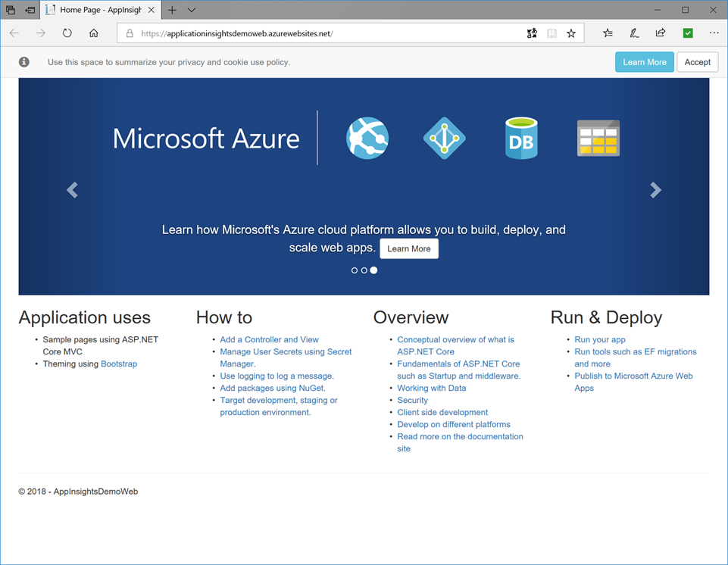The height and width of the screenshot is (565, 728).
Task: Open Develop on different platforms link
Action: click(x=454, y=424)
